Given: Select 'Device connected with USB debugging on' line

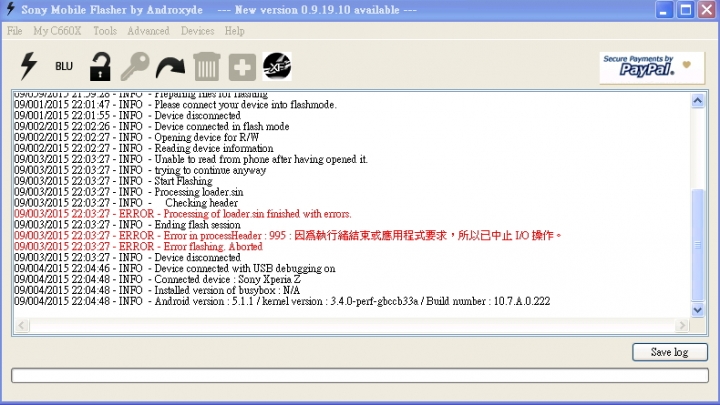Looking at the screenshot, I should tap(174, 269).
